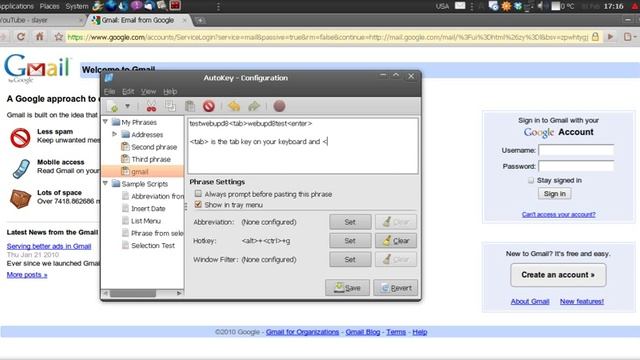Click the browser Home icon
Image resolution: width=640 pixels, height=360 pixels.
pyautogui.click(x=40, y=37)
